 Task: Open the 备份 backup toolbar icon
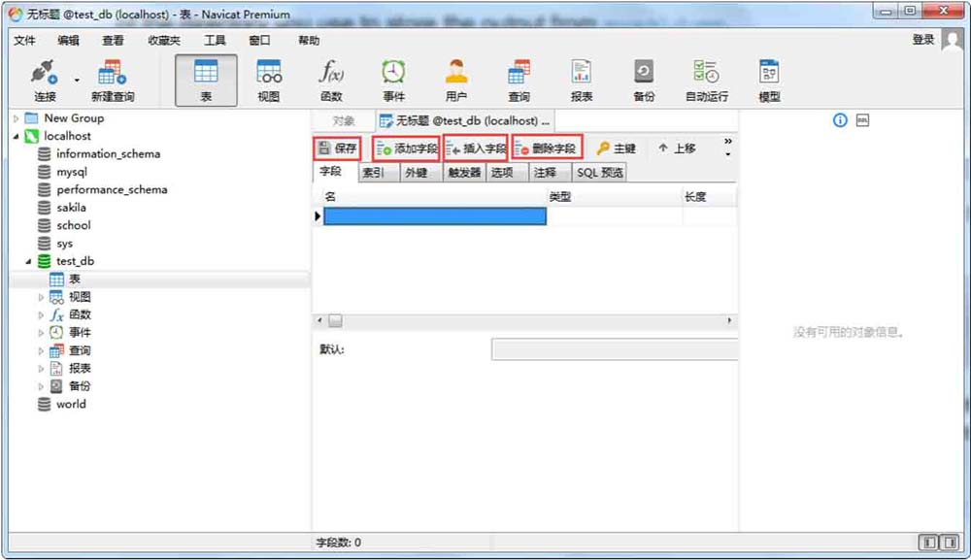[x=644, y=80]
